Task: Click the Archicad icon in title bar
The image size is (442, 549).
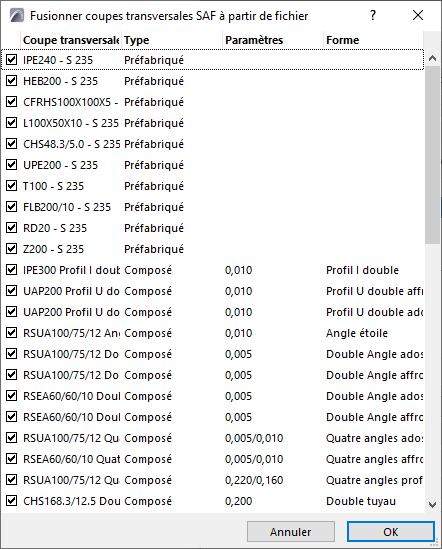Action: (16, 16)
